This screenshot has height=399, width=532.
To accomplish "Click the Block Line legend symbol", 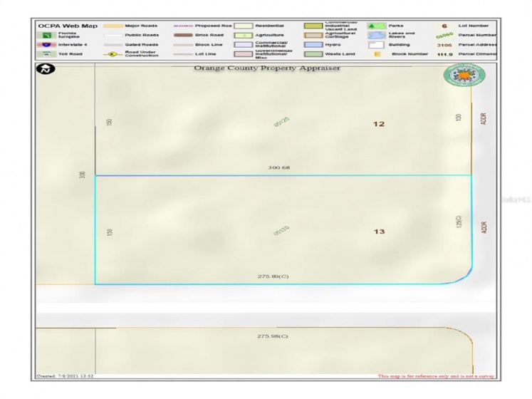I will pos(183,45).
